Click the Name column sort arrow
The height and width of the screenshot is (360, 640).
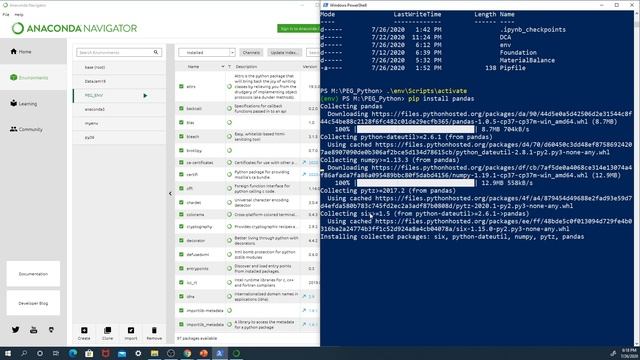coord(223,67)
